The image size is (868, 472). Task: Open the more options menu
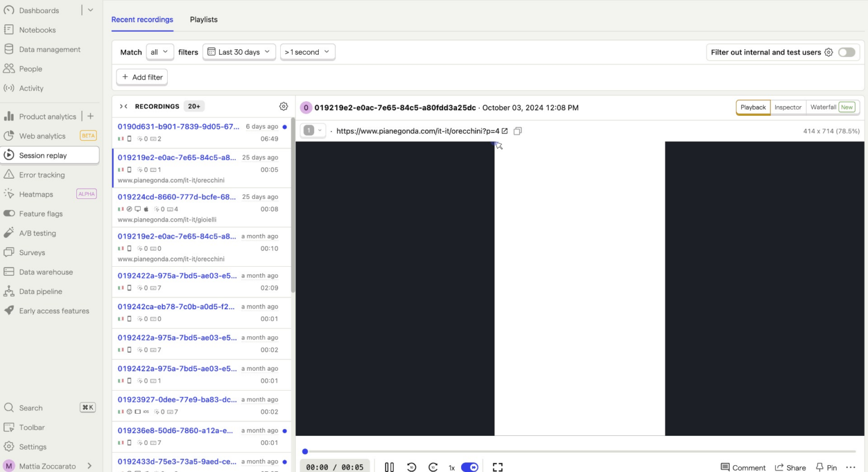pos(850,467)
